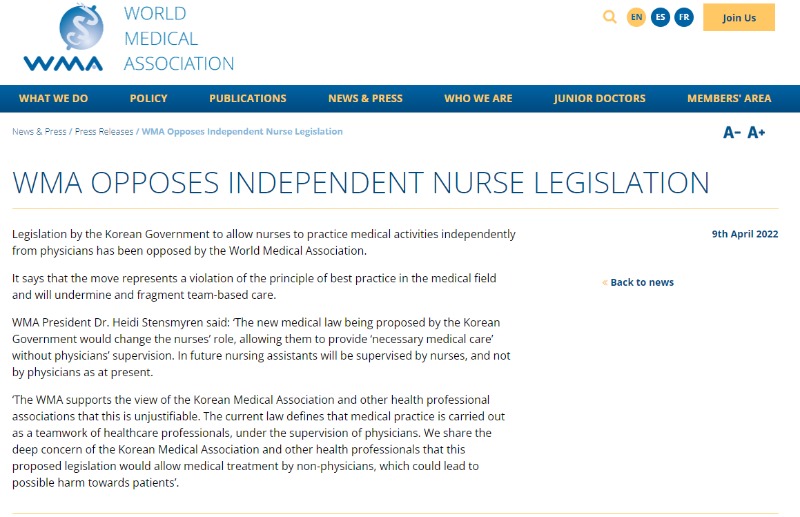
Task: Open the search magnifier icon
Action: (610, 17)
